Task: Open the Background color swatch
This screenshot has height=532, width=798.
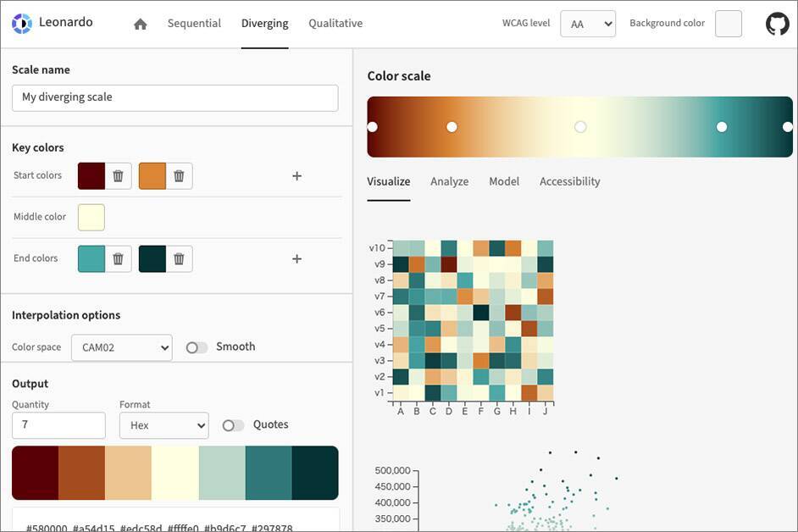Action: pos(729,24)
